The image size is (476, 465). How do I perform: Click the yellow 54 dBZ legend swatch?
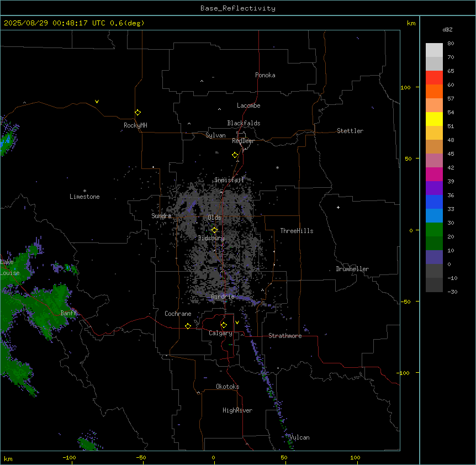pos(434,119)
